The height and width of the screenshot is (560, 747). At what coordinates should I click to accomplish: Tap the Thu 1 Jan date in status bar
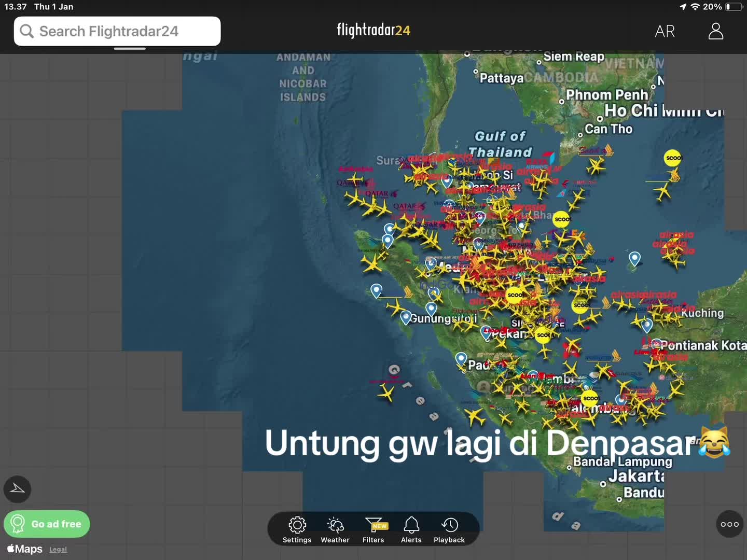(x=53, y=7)
